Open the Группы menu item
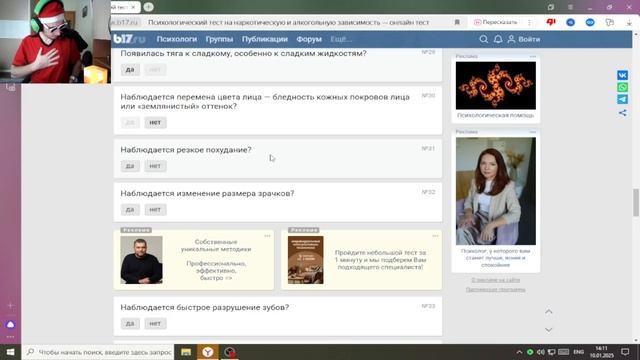Image resolution: width=640 pixels, height=360 pixels. (x=219, y=39)
